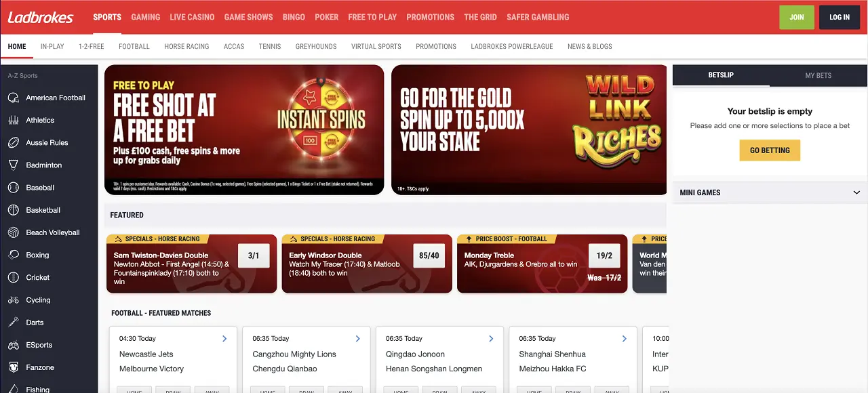The height and width of the screenshot is (393, 868).
Task: Open ESports using the gamepad icon
Action: pos(13,345)
